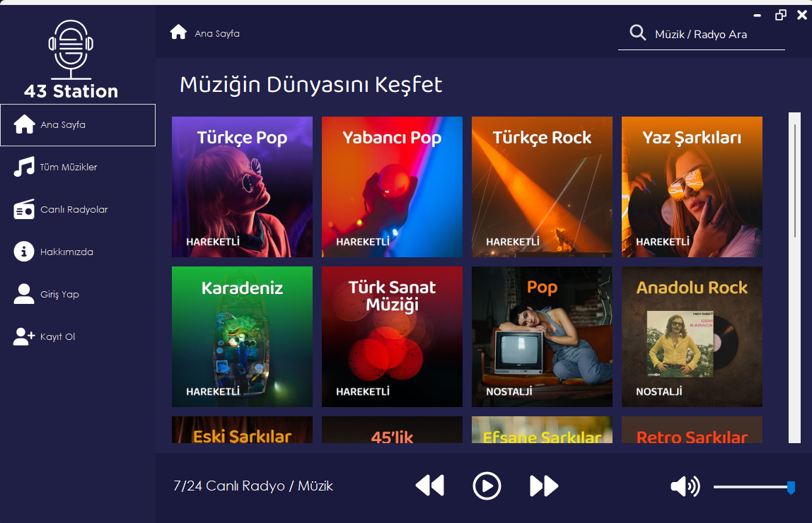Screen dimensions: 812x523
Task: Close the 43 Station window
Action: tap(801, 15)
